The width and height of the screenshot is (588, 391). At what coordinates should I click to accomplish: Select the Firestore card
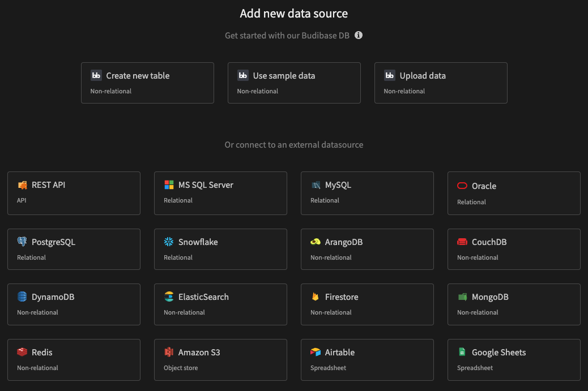click(x=367, y=304)
